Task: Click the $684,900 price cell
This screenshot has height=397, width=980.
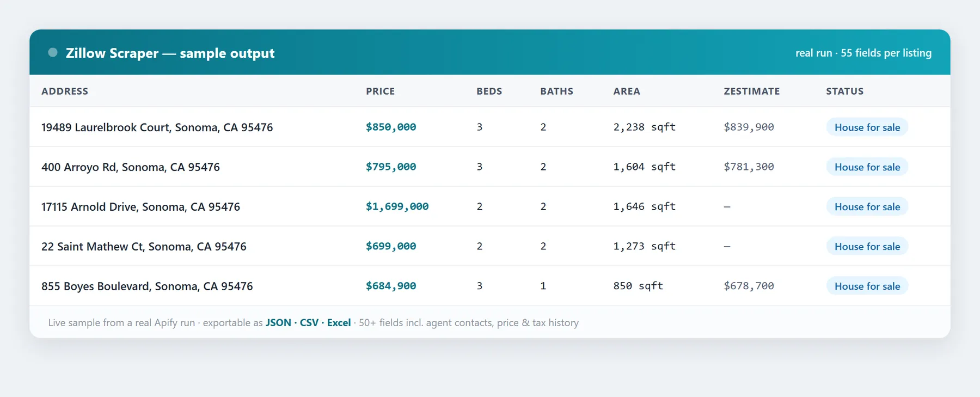Action: 391,286
